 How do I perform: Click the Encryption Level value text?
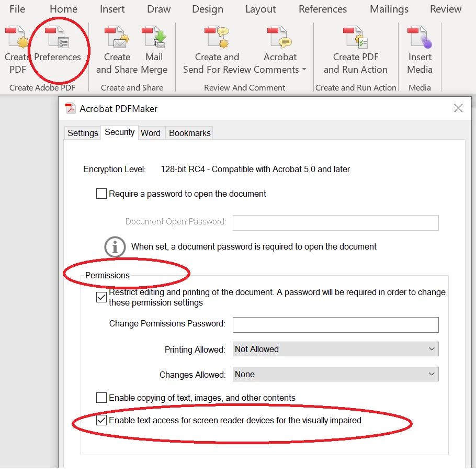255,169
